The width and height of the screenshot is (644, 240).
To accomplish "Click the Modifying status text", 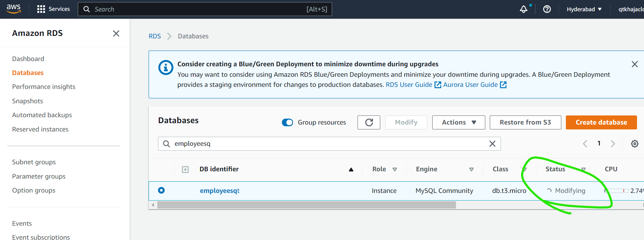I will click(570, 191).
